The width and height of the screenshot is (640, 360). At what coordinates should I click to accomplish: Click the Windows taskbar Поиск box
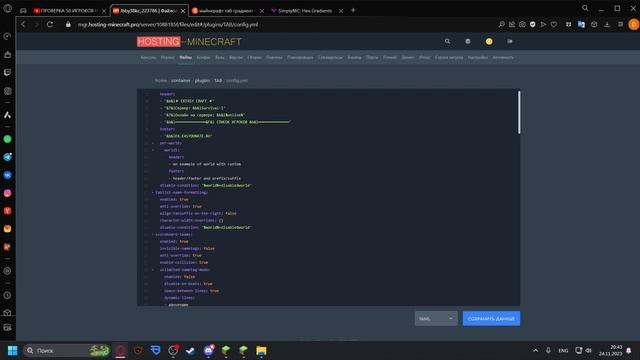point(67,351)
